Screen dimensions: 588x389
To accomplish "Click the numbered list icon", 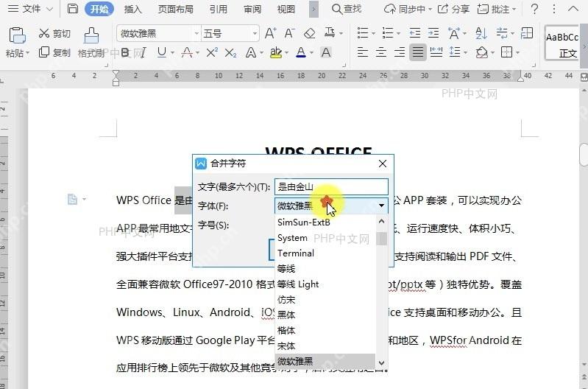I will click(x=388, y=33).
